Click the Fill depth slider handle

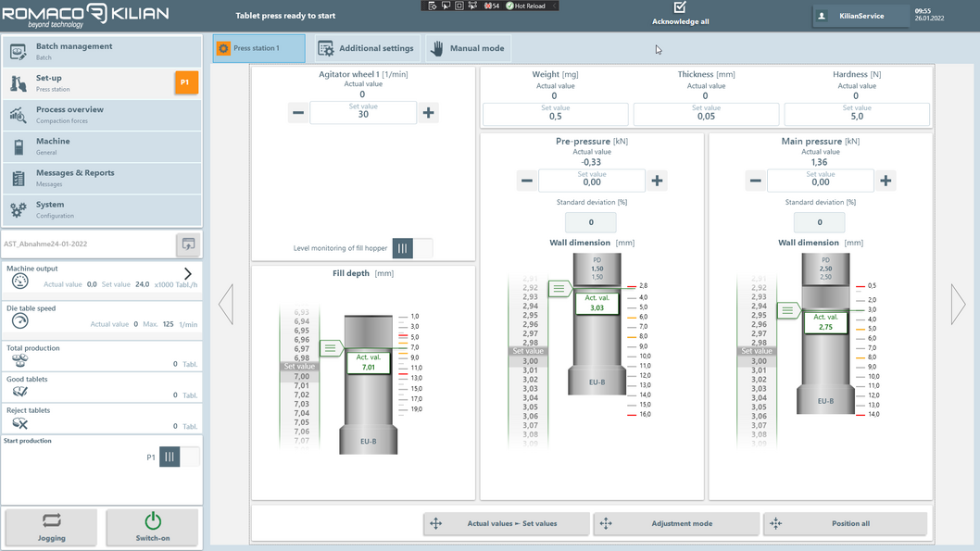coord(331,348)
